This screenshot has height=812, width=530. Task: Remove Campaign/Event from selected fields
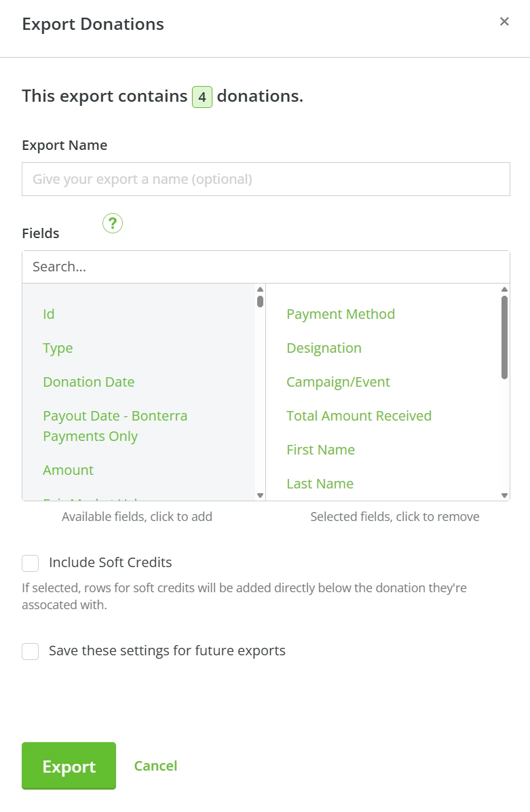[338, 382]
